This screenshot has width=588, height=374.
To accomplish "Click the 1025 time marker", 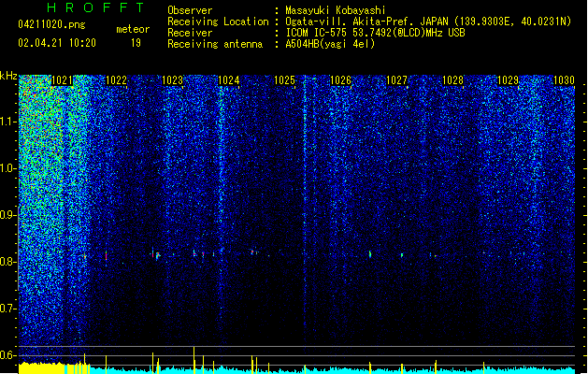I will [x=284, y=80].
